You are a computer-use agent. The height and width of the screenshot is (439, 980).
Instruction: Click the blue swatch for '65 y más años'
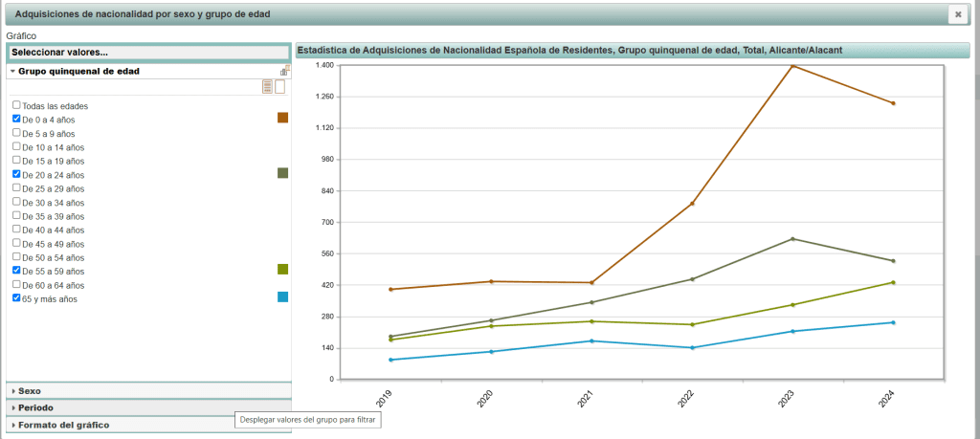coord(282,297)
